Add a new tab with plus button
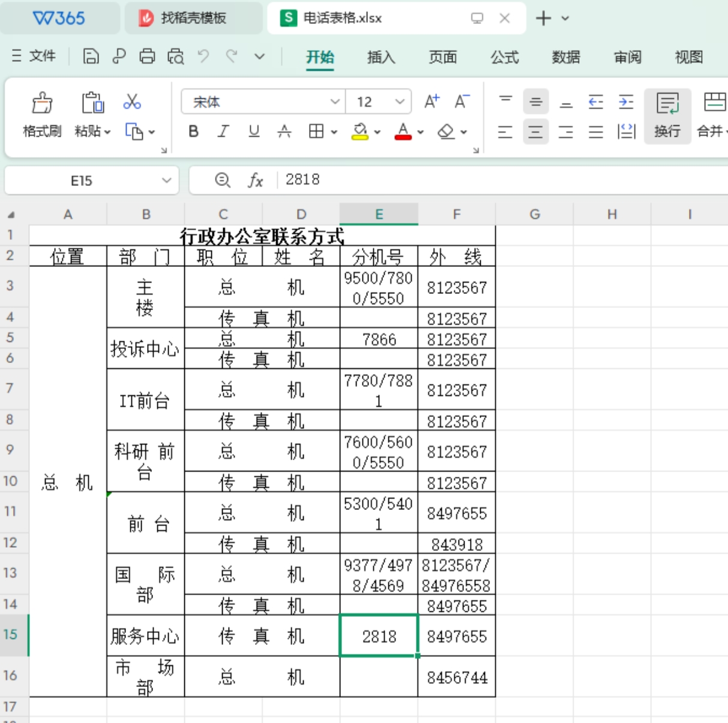Image resolution: width=728 pixels, height=723 pixels. click(x=543, y=19)
